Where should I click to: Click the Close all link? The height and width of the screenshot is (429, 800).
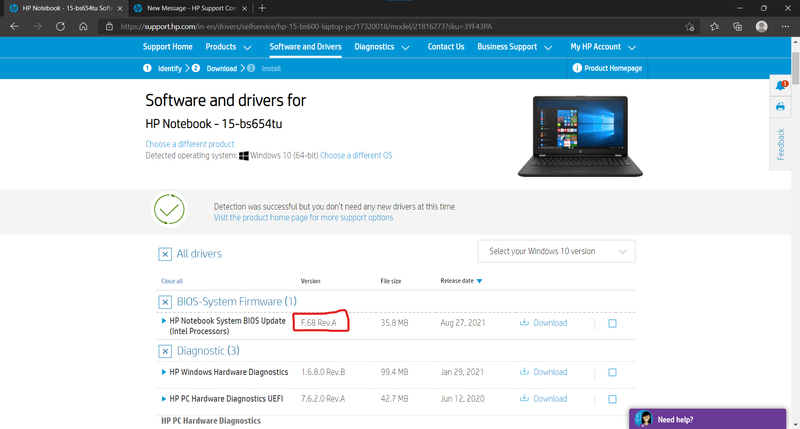coord(171,281)
